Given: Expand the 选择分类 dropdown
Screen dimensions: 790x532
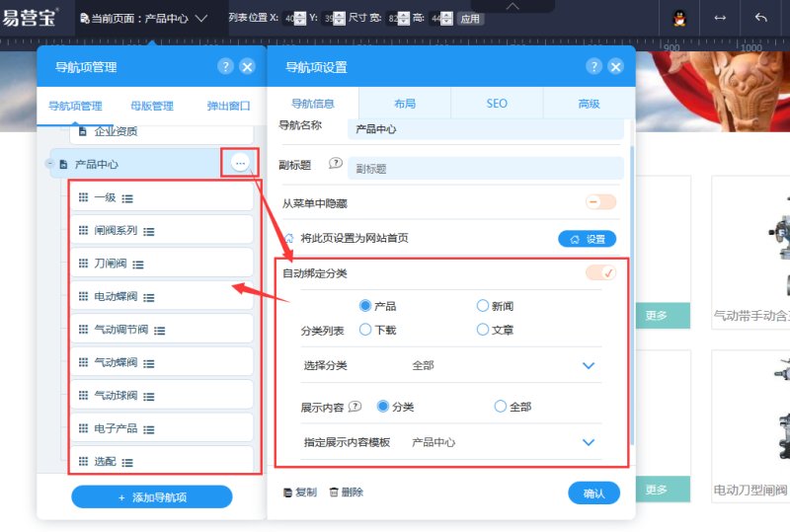Looking at the screenshot, I should tap(589, 365).
